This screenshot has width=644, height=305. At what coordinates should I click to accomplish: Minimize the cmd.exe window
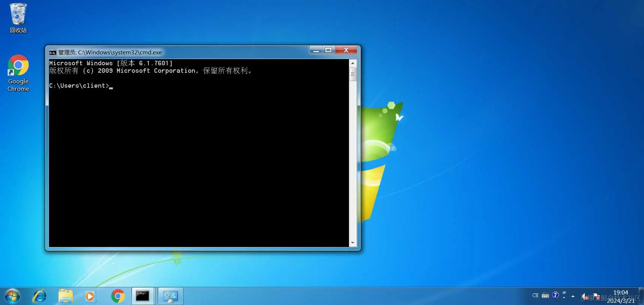click(316, 50)
